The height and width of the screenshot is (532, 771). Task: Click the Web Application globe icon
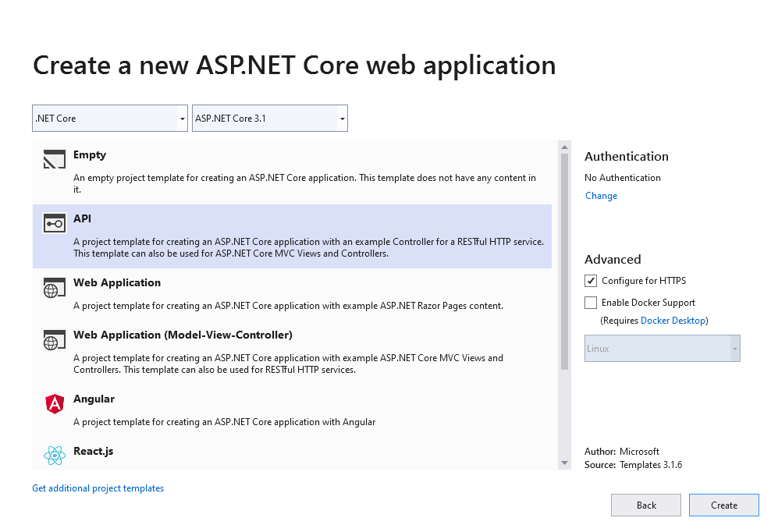pyautogui.click(x=54, y=288)
